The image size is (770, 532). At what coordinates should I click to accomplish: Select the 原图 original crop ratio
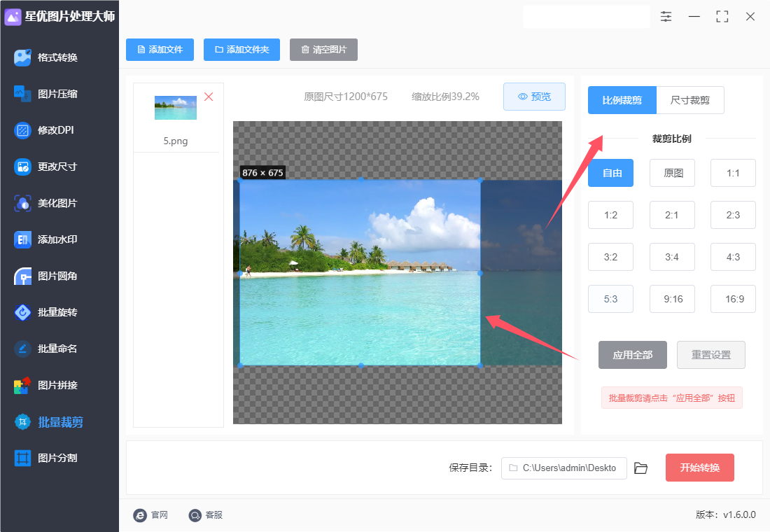(x=672, y=173)
